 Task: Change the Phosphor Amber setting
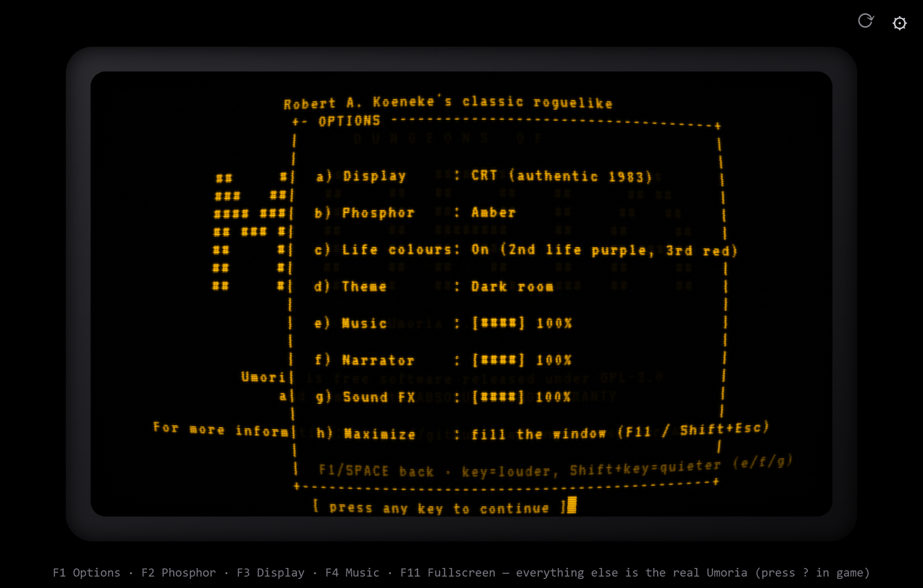[x=415, y=213]
